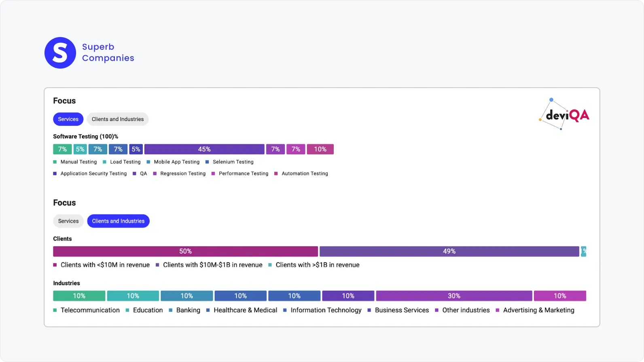
Task: Click the Superb Companies S logo
Action: click(x=60, y=53)
